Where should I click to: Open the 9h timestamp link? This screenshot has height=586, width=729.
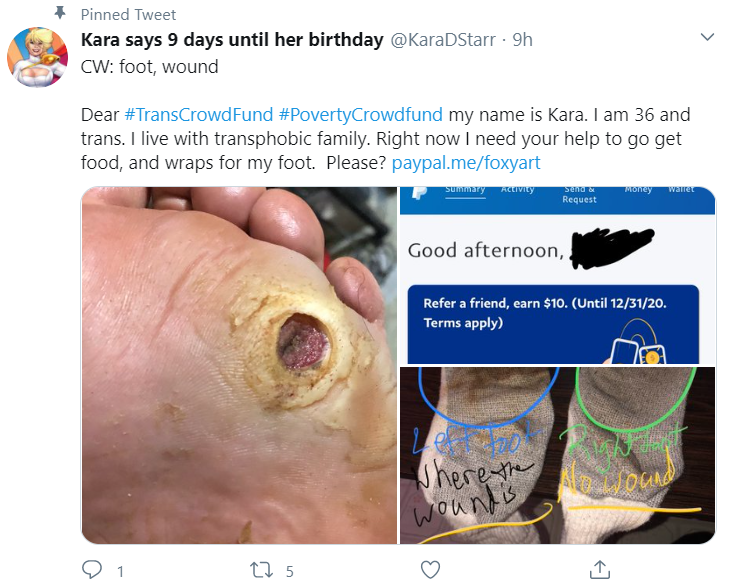pyautogui.click(x=523, y=40)
